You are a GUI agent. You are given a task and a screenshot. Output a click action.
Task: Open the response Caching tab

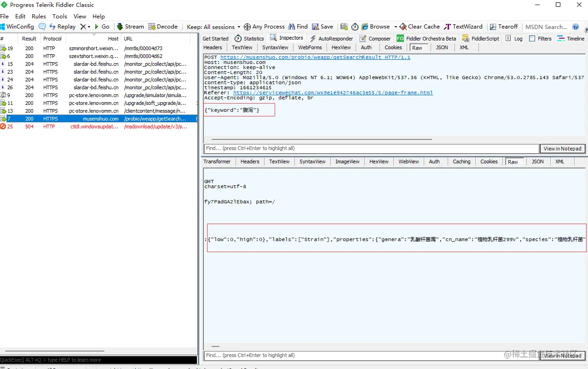coord(461,161)
